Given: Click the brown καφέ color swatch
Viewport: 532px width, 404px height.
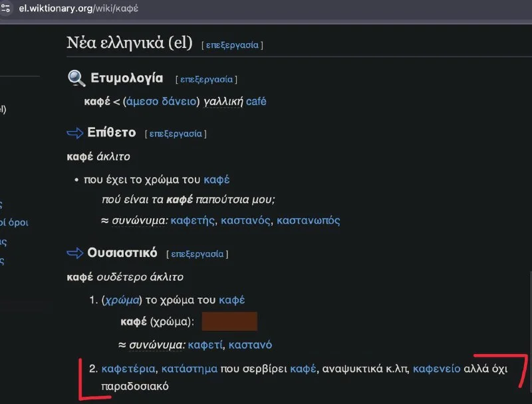Looking at the screenshot, I should pos(229,322).
